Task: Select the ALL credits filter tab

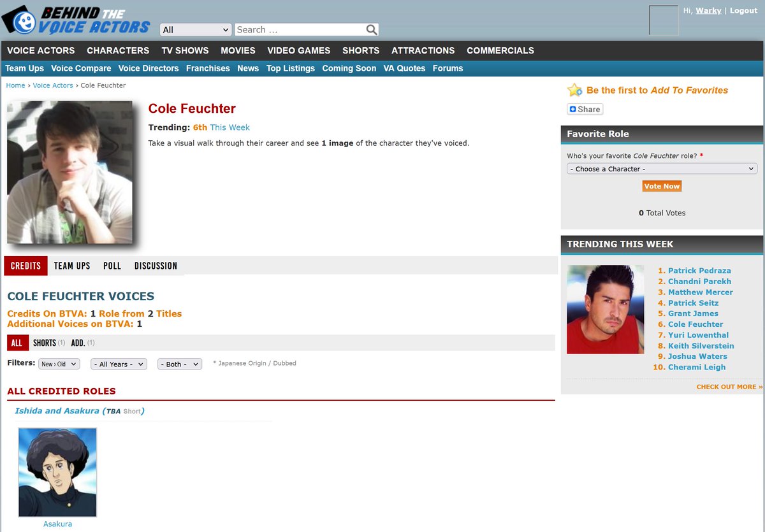Action: point(17,343)
